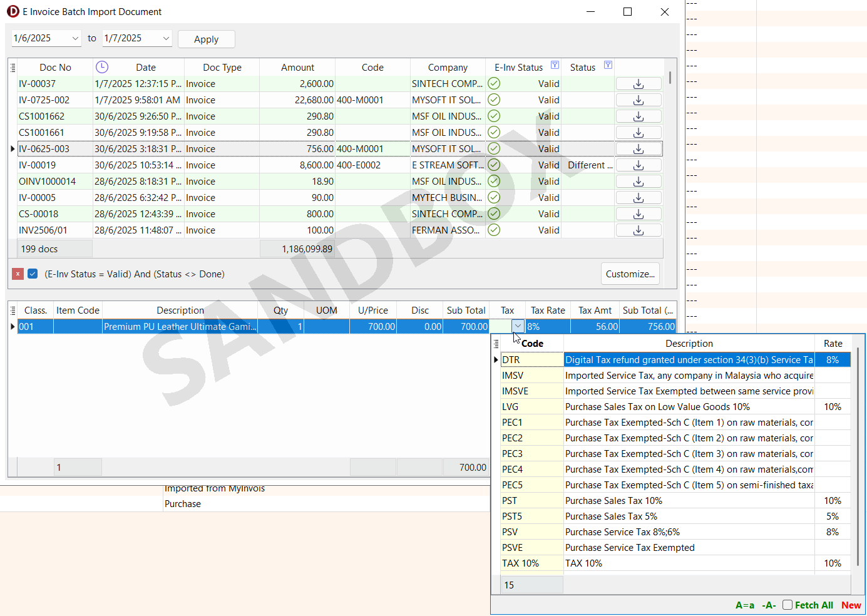Open column chooser icon in documents grid
Viewport: 867px width, 616px height.
[x=13, y=67]
